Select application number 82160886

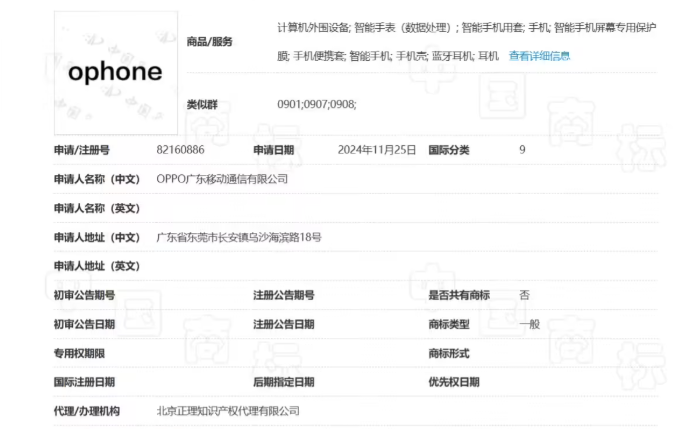[x=180, y=150]
